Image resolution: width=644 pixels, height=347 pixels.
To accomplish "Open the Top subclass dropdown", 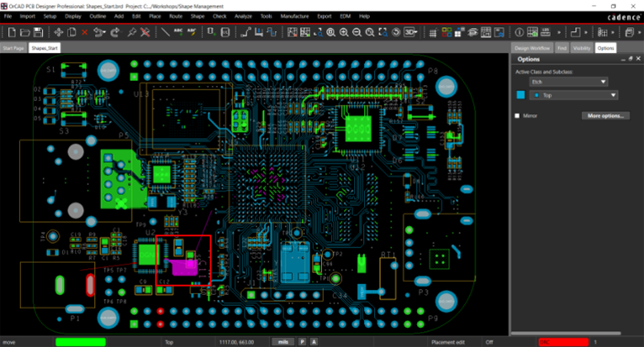I will (x=574, y=95).
